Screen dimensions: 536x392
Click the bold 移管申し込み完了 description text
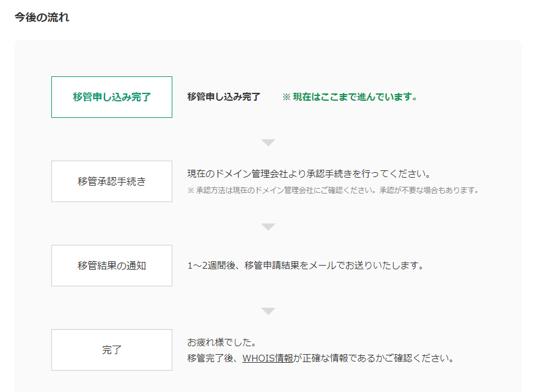pyautogui.click(x=224, y=97)
